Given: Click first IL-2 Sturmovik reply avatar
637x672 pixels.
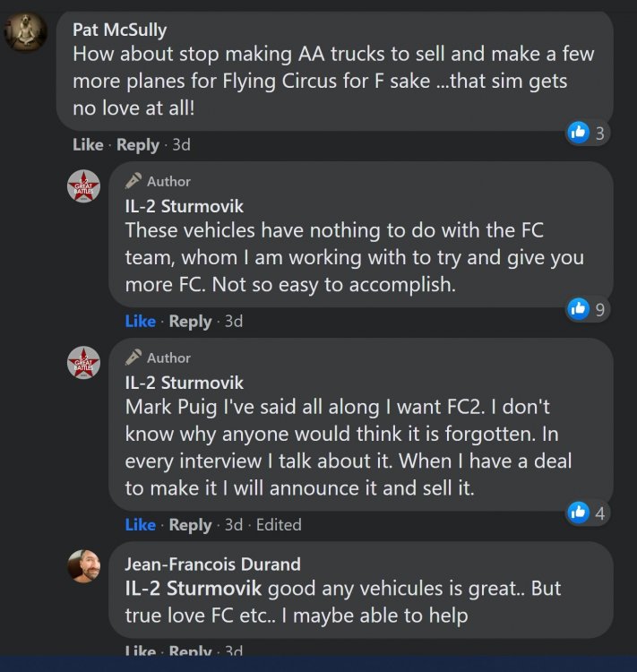Looking at the screenshot, I should coord(84,186).
